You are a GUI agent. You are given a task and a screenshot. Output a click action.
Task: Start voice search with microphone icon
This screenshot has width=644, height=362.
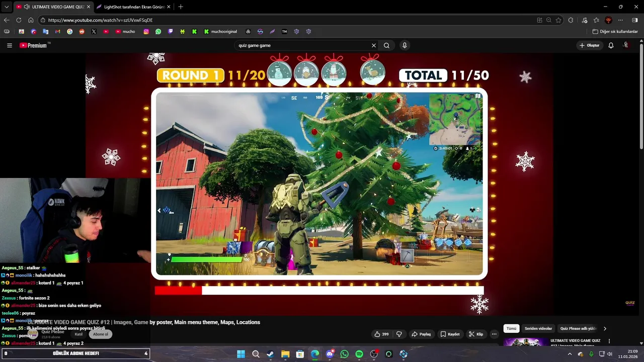(405, 45)
